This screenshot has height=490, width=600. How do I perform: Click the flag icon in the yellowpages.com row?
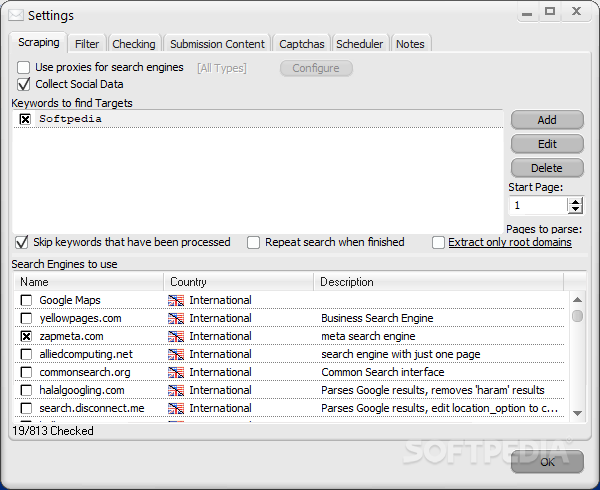pos(176,319)
